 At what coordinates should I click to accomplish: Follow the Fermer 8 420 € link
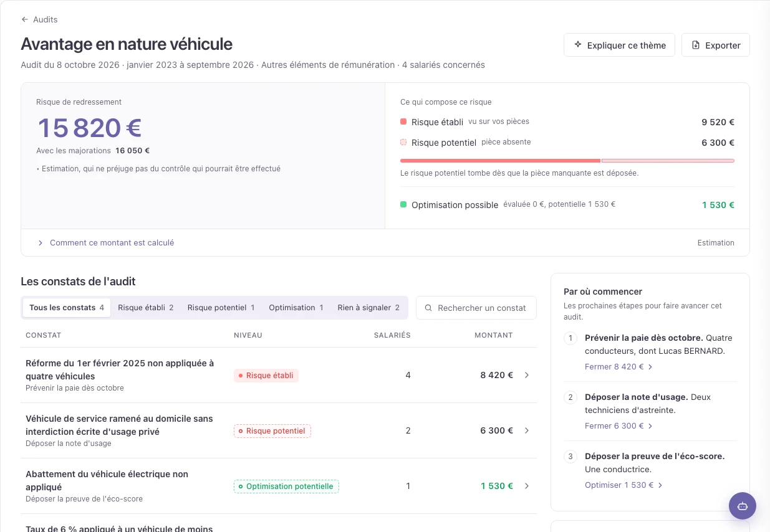coord(618,366)
